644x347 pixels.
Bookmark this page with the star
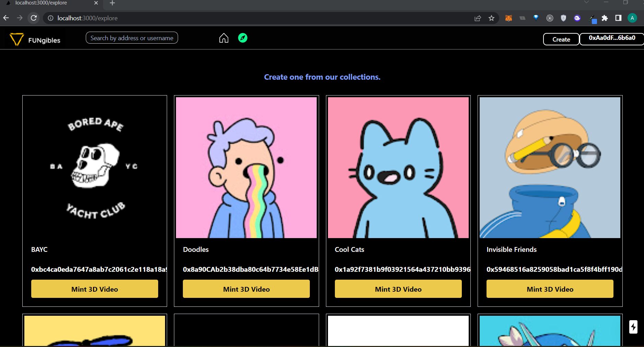click(491, 18)
